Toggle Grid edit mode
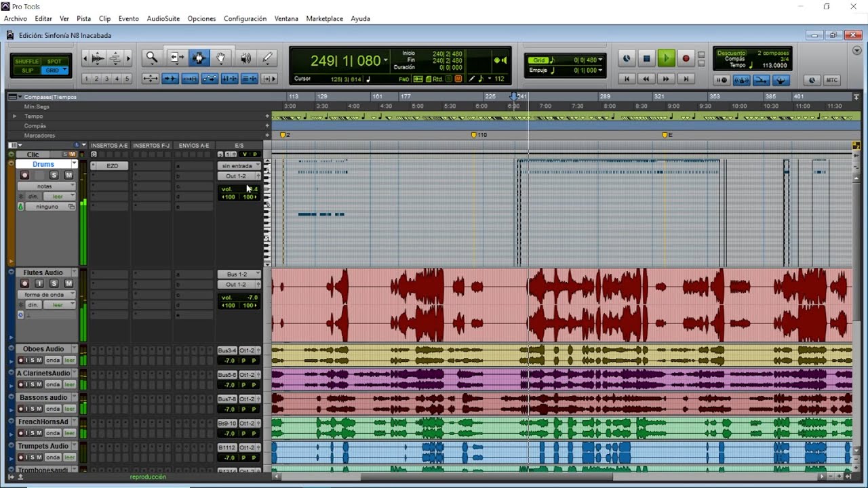Viewport: 868px width, 488px height. (54, 70)
